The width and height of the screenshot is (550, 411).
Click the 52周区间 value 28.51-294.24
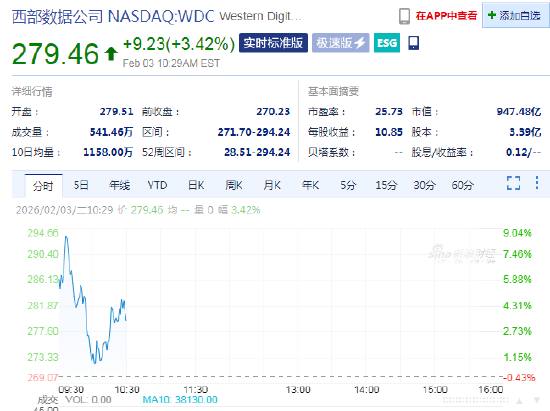click(257, 152)
